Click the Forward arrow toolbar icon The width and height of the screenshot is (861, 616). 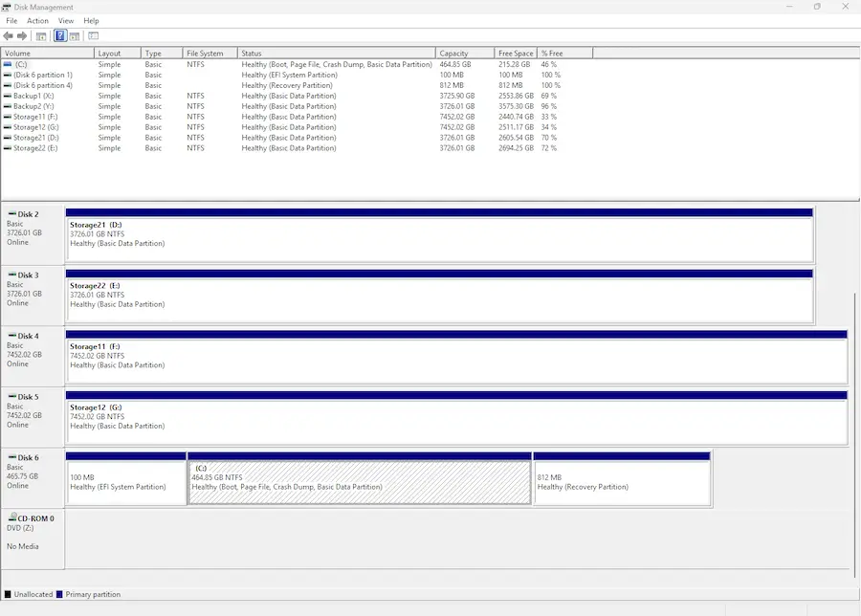coord(22,36)
